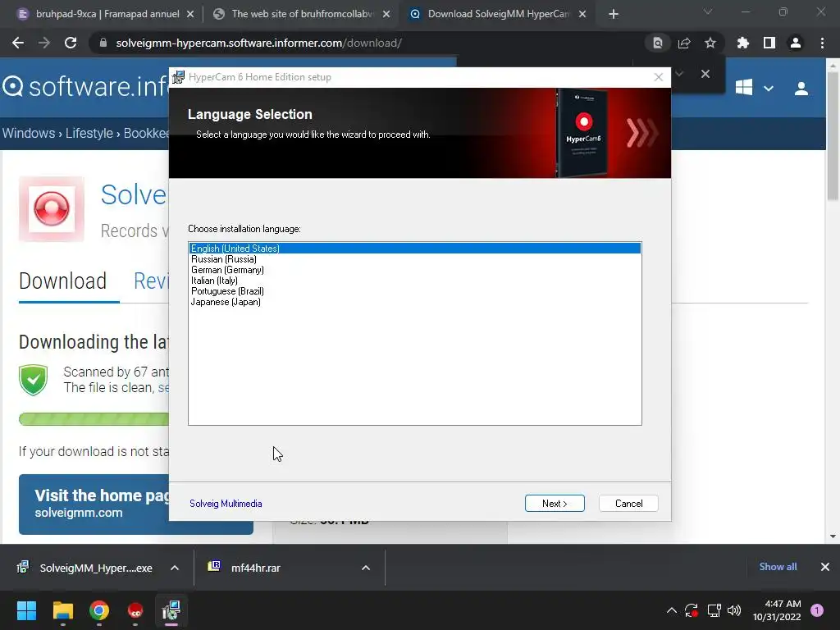Show hidden system tray icons

(x=671, y=610)
